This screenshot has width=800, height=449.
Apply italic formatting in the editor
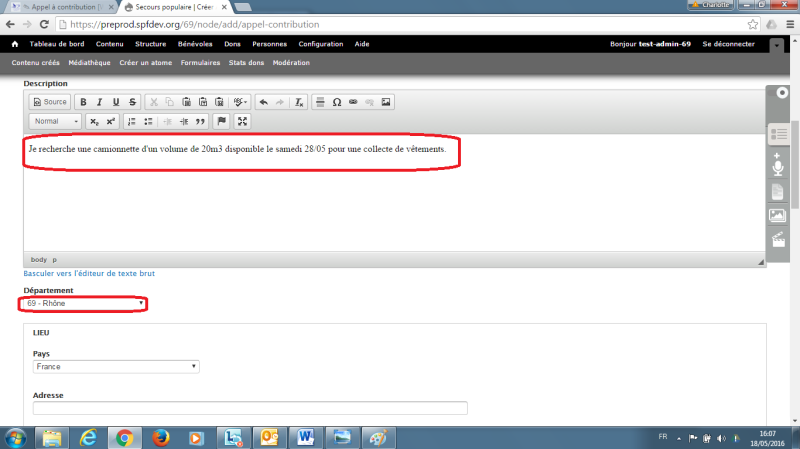[100, 102]
